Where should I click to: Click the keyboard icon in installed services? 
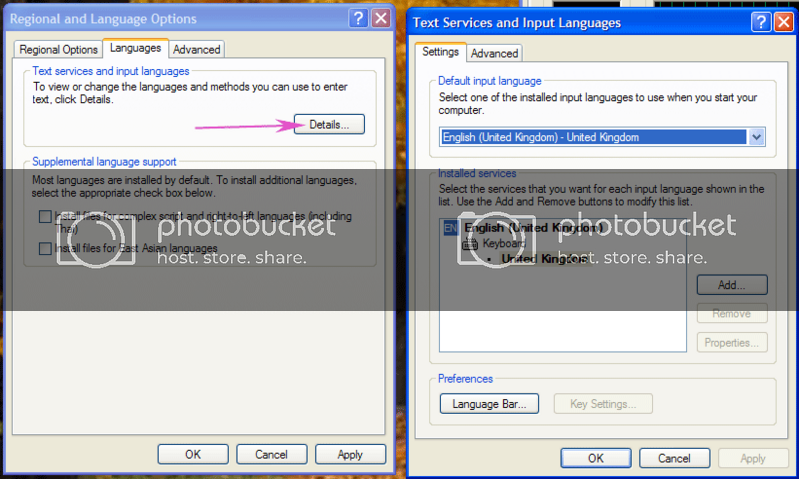pos(469,244)
